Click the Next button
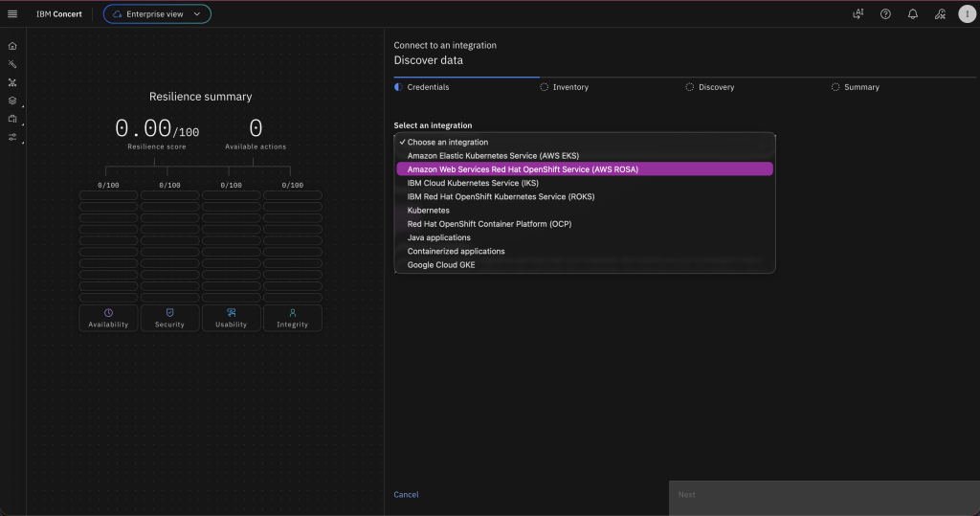Image resolution: width=980 pixels, height=516 pixels. tap(824, 499)
